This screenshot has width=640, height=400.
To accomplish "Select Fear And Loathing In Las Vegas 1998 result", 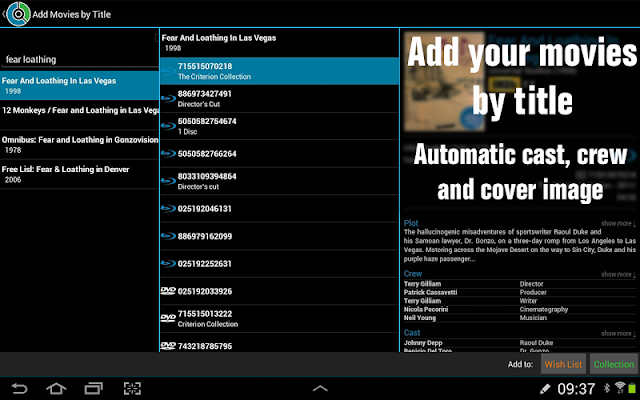I will [80, 85].
